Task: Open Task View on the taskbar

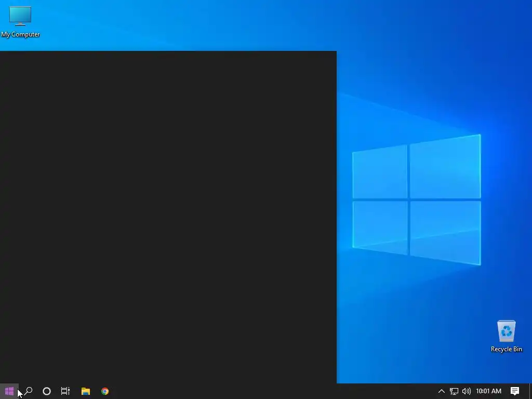Action: [65, 391]
